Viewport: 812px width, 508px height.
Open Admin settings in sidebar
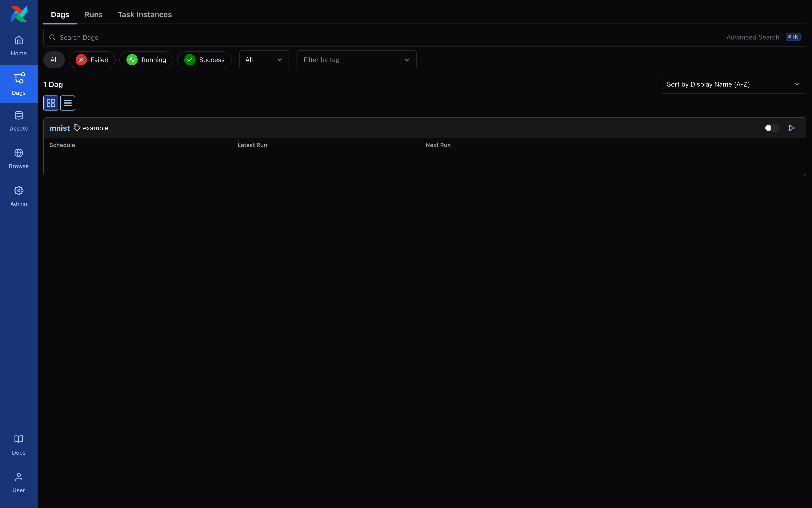click(x=19, y=197)
